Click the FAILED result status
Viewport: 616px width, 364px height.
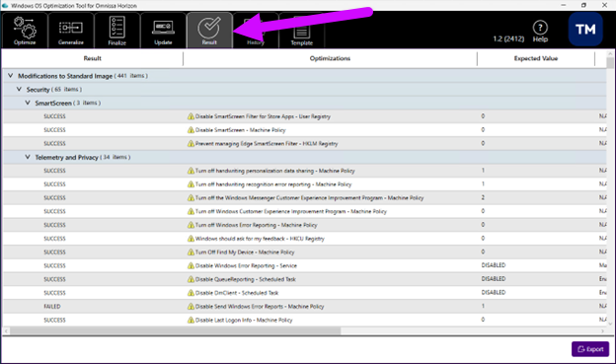52,306
